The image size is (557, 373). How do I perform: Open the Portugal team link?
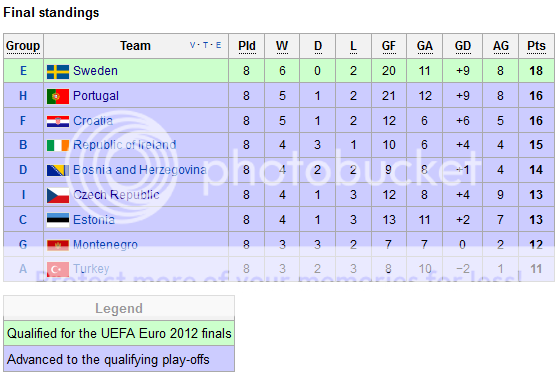pos(96,96)
